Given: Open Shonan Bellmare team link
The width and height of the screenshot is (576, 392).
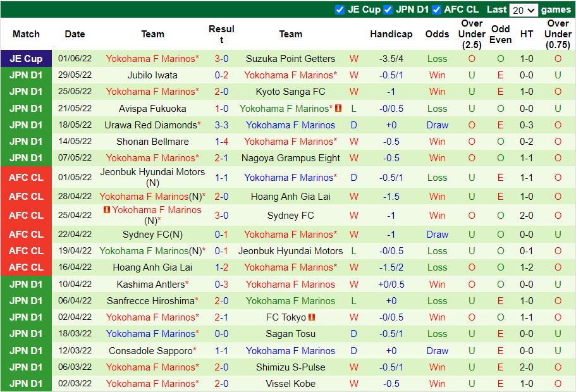Looking at the screenshot, I should (x=152, y=142).
